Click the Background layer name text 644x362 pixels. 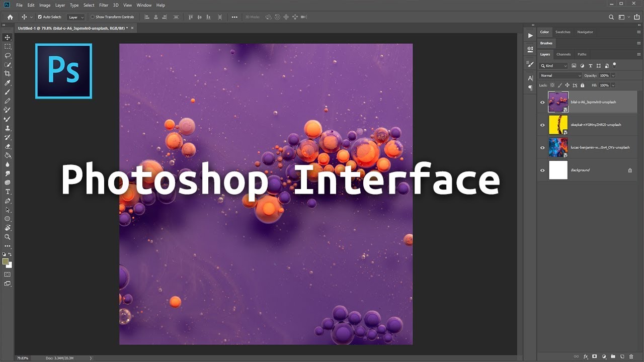click(x=580, y=170)
